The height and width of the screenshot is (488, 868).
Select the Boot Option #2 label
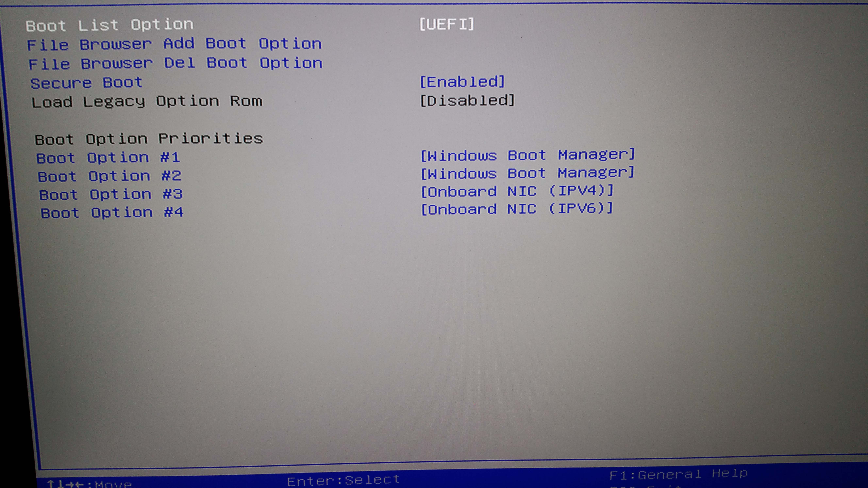(x=109, y=176)
